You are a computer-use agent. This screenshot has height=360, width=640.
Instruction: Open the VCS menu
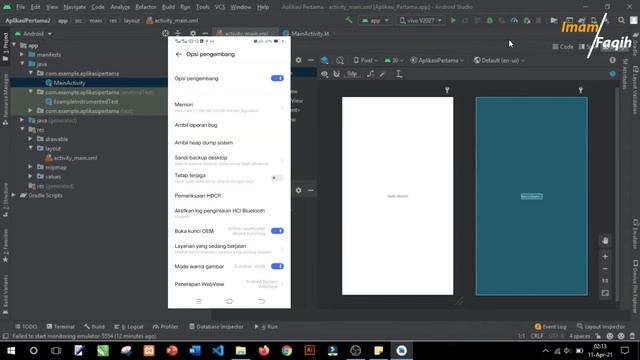click(x=220, y=7)
